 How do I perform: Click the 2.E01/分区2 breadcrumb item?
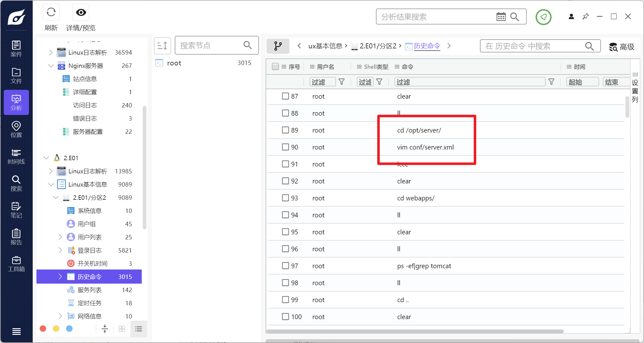tap(378, 46)
